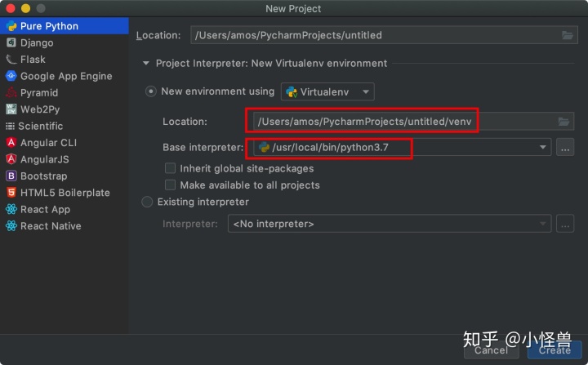Open Base interpreter dropdown arrow
588x365 pixels.
click(x=542, y=147)
